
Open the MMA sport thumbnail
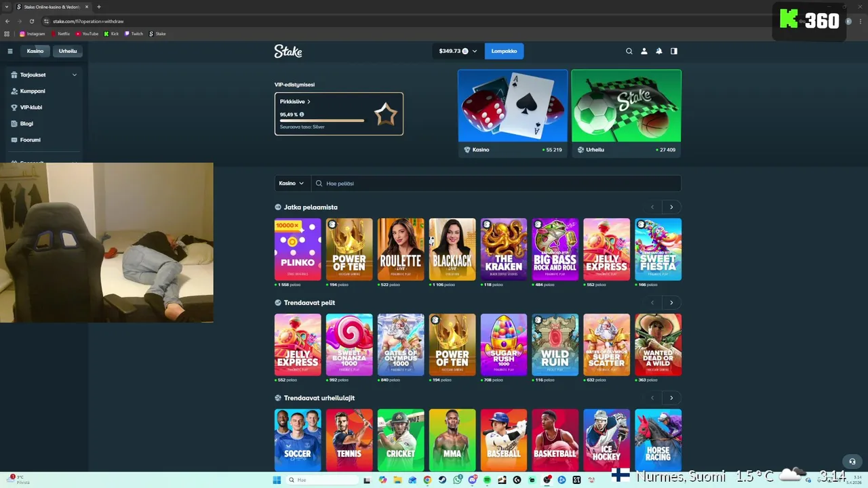point(452,440)
